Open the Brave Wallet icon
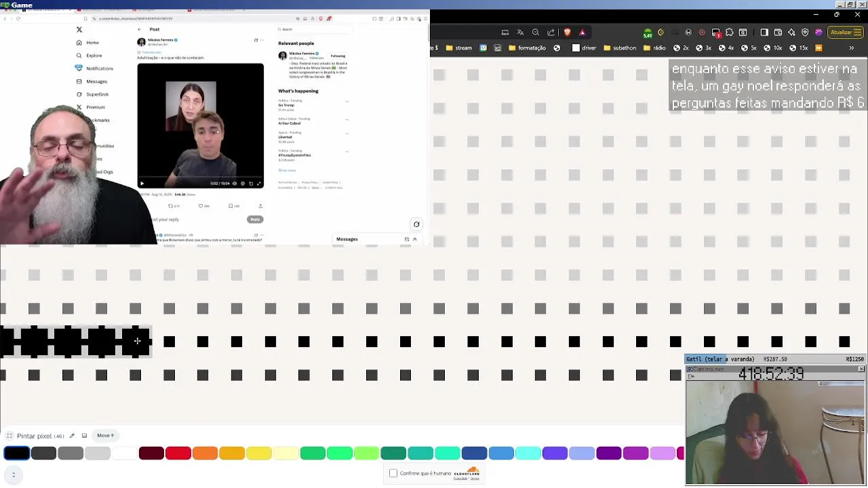 point(778,32)
